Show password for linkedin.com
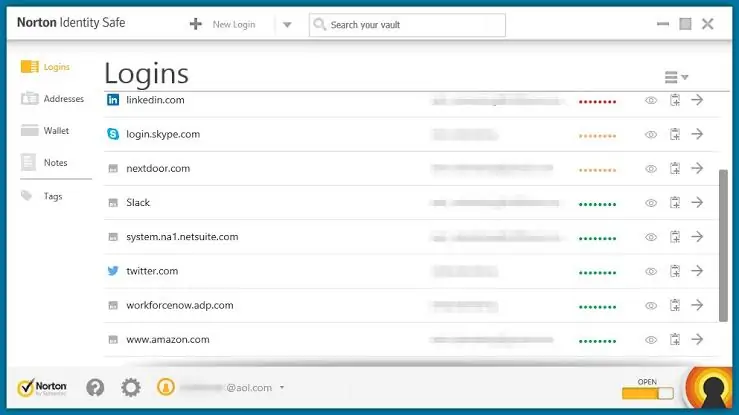 [x=651, y=100]
